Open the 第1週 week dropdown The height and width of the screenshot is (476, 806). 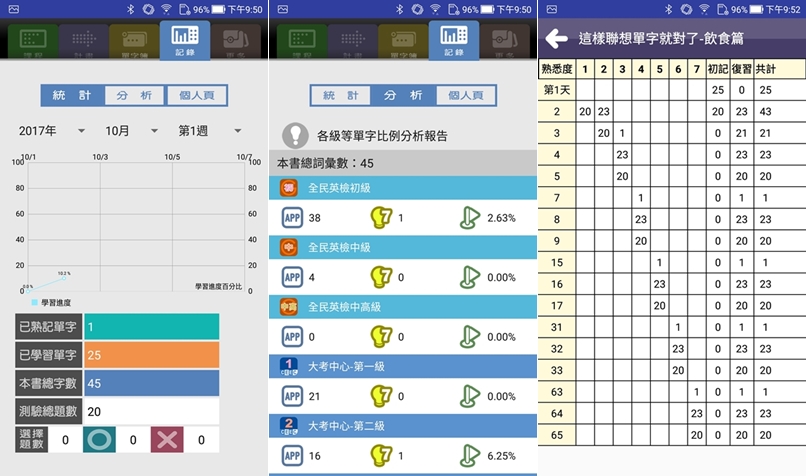point(210,131)
